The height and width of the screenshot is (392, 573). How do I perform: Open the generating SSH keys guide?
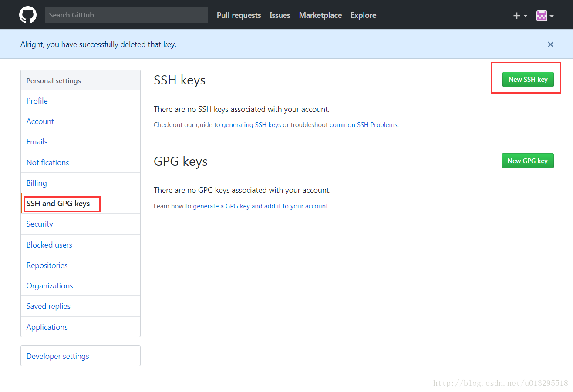click(251, 125)
